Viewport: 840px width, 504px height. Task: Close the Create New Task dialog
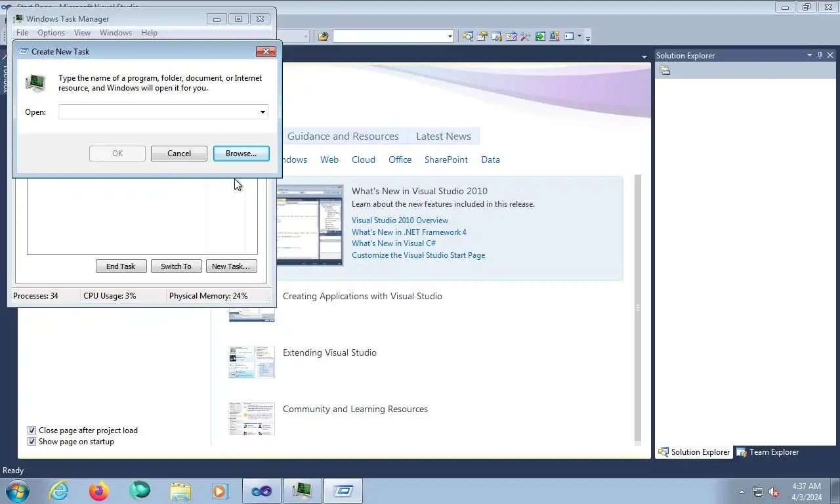(x=265, y=51)
